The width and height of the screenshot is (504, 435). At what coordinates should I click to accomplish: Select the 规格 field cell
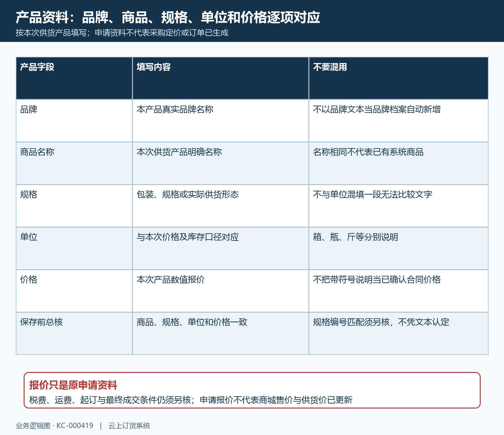[74, 206]
